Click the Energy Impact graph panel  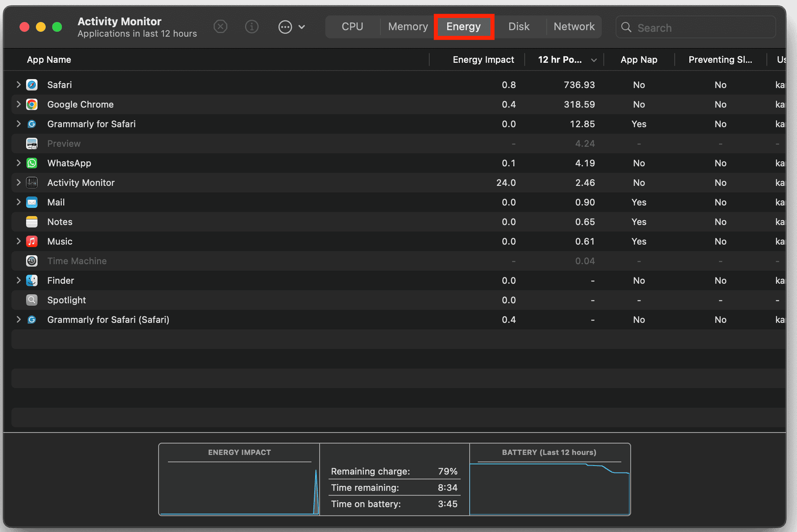(239, 480)
